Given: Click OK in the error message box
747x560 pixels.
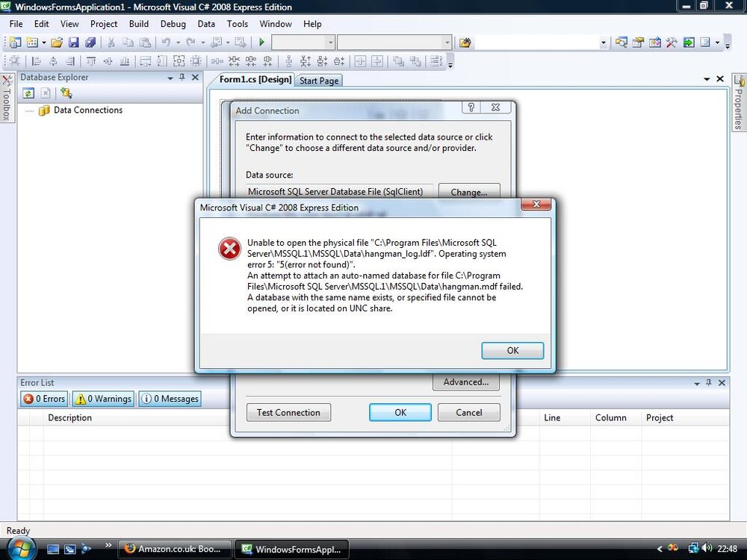Looking at the screenshot, I should 512,350.
